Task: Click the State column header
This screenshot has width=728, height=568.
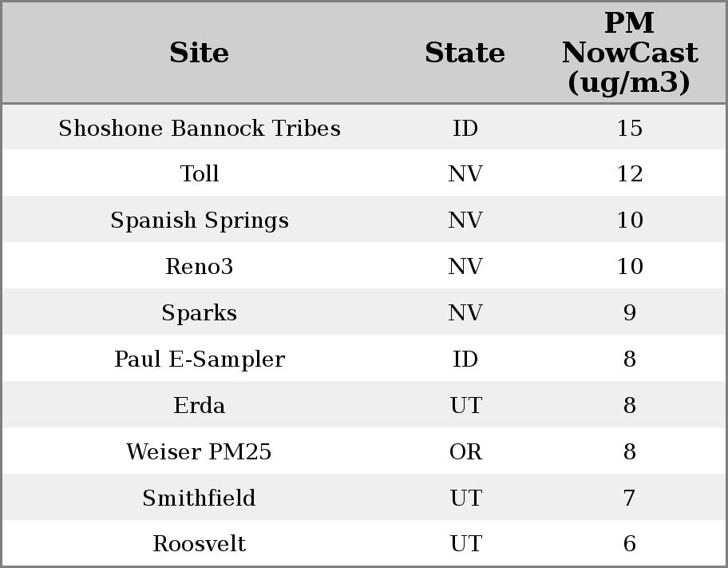Action: (465, 54)
